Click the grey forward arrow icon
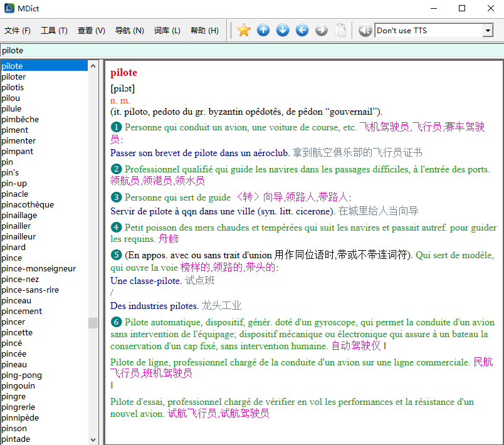This screenshot has width=504, height=445. pos(322,30)
